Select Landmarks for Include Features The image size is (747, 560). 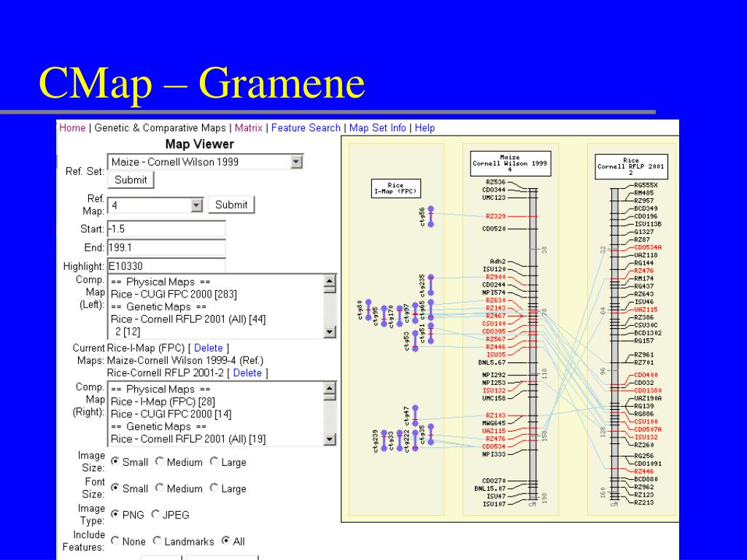pos(157,541)
